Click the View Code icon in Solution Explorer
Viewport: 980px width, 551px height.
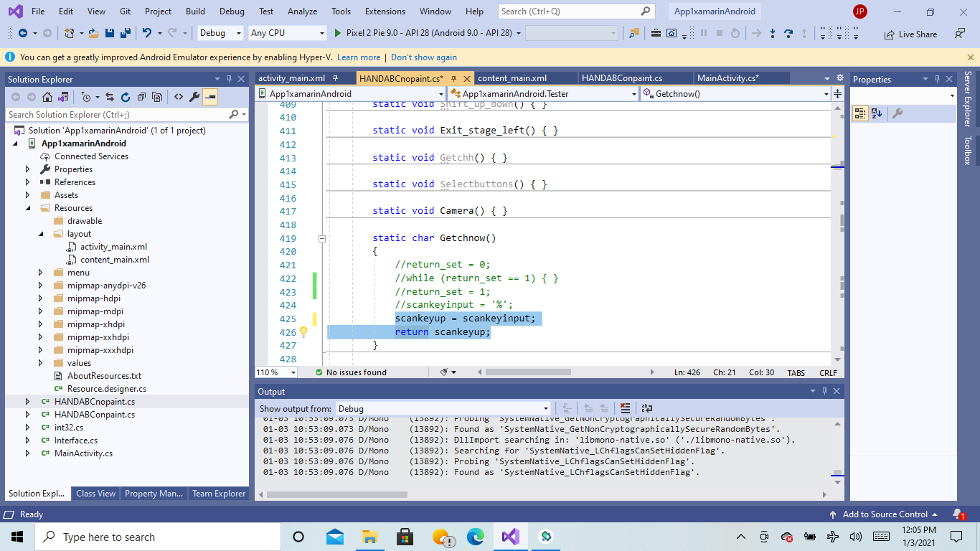(178, 97)
